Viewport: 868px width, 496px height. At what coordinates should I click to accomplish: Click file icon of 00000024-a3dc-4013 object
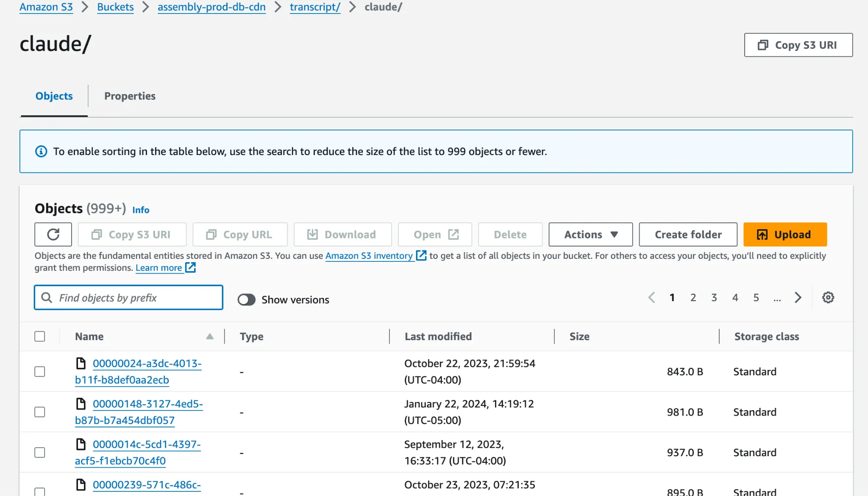tap(81, 363)
